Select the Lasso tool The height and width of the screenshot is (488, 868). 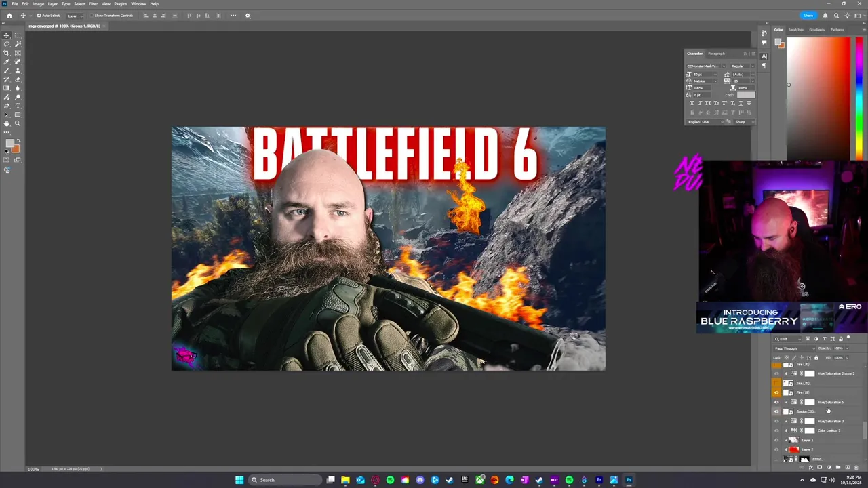coord(7,44)
